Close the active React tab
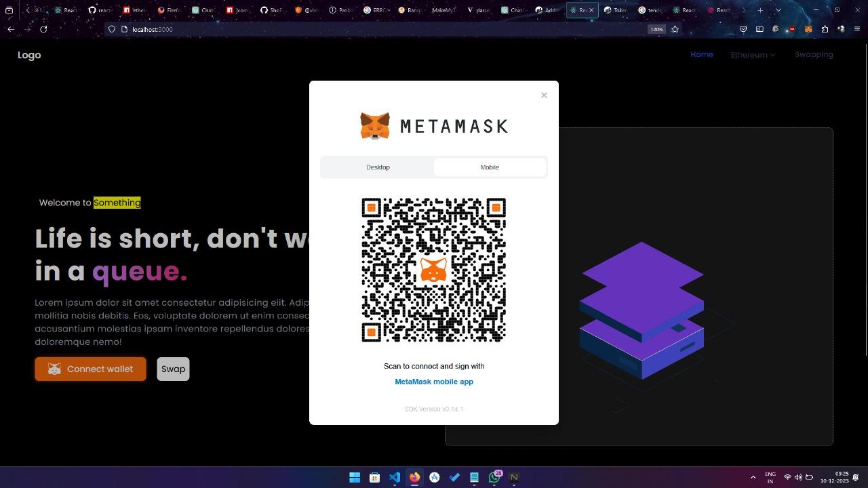This screenshot has width=868, height=488. coord(591,10)
